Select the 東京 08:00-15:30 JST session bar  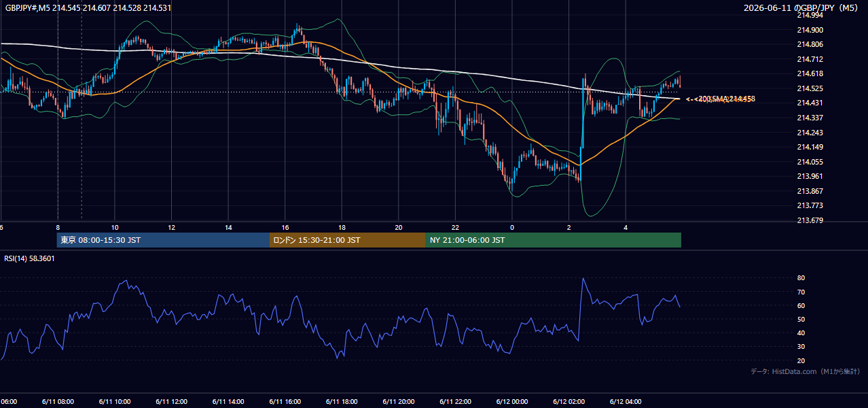pos(164,240)
